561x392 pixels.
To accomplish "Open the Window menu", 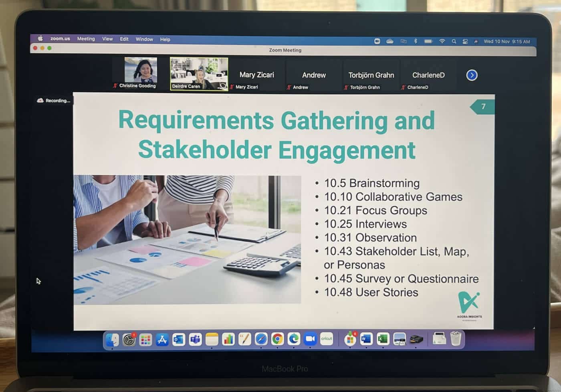I will click(144, 39).
